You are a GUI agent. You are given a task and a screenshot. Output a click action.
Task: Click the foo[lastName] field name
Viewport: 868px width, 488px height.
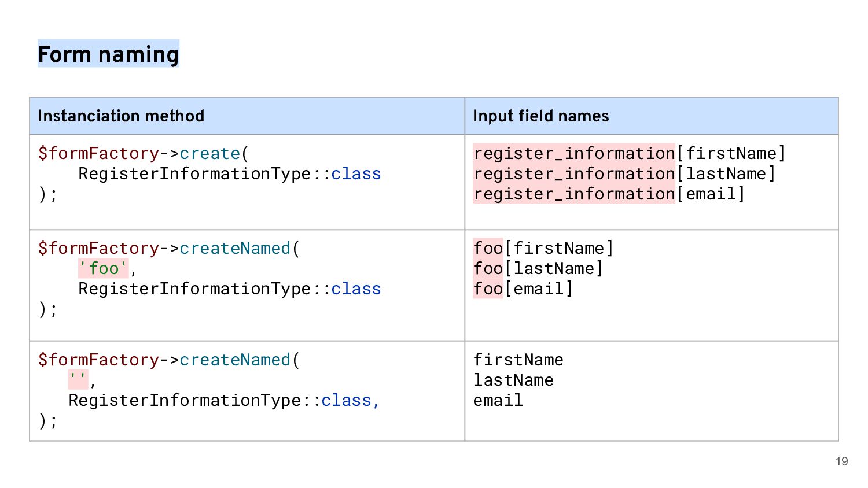point(538,269)
